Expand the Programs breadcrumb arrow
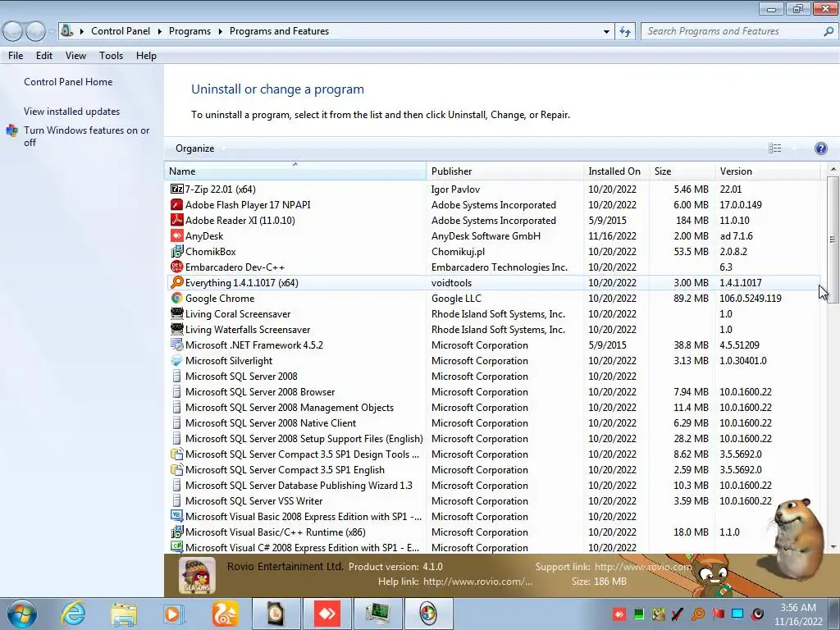 pos(220,31)
